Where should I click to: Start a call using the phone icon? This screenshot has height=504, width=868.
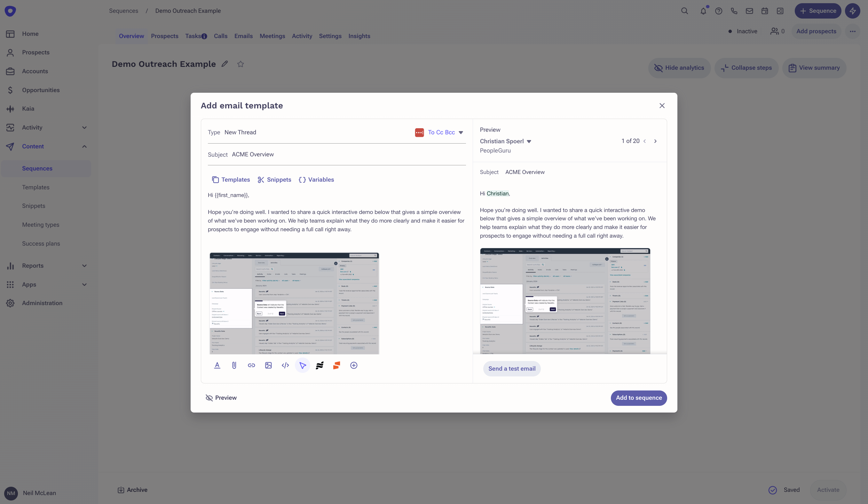pos(734,11)
